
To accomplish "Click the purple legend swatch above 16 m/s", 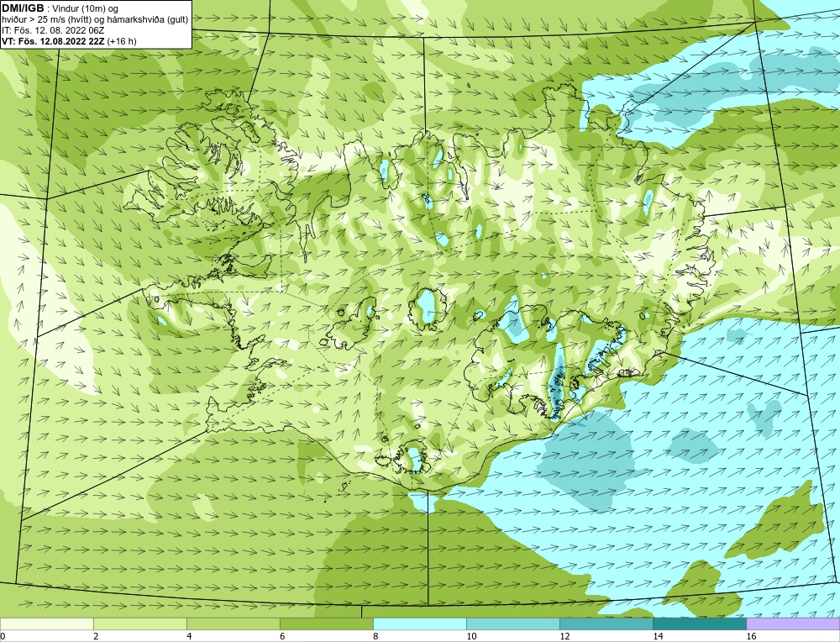I will 793,624.
